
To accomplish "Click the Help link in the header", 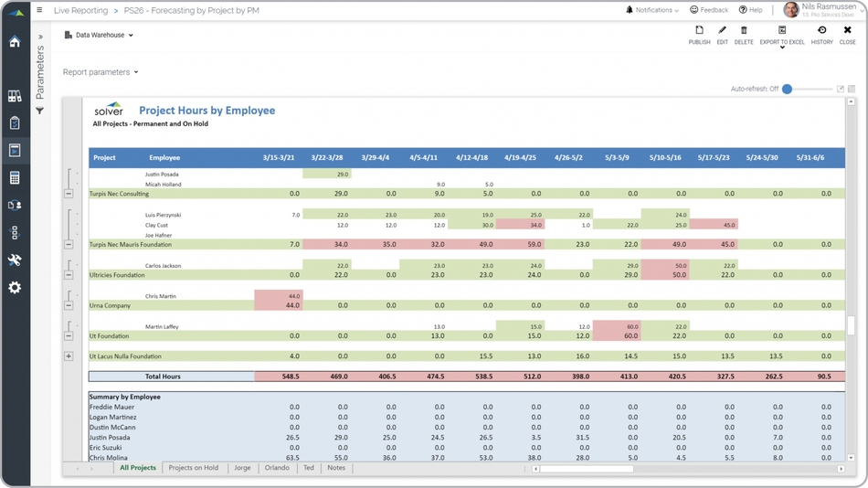I will (750, 10).
